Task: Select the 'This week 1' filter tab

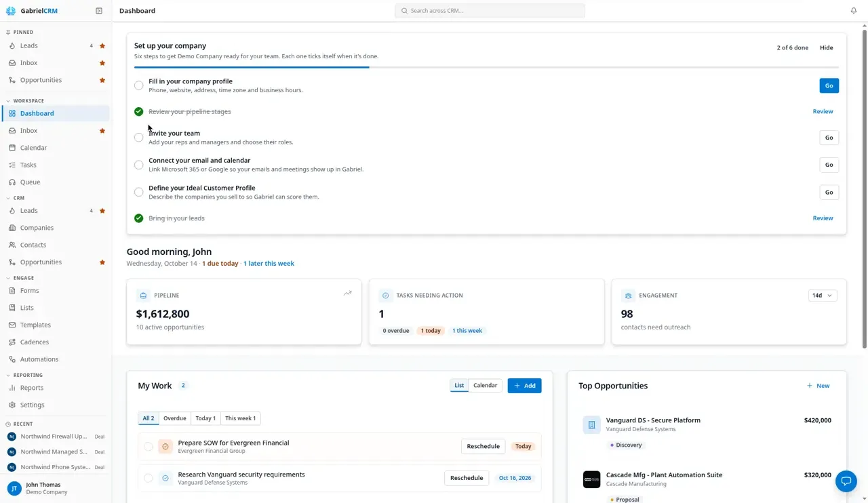Action: pos(240,418)
